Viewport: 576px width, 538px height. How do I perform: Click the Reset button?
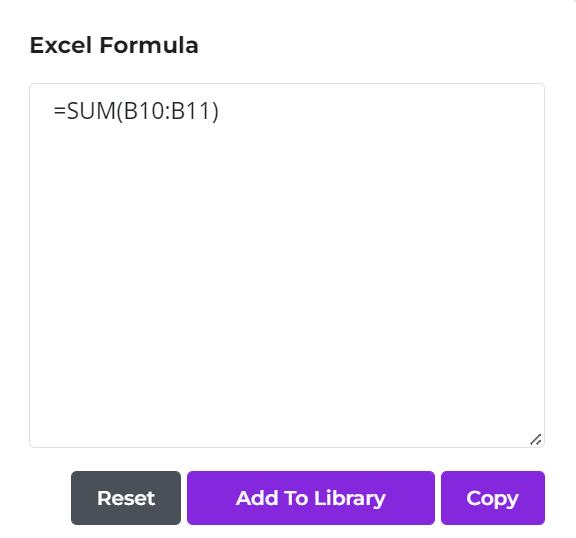pos(126,498)
